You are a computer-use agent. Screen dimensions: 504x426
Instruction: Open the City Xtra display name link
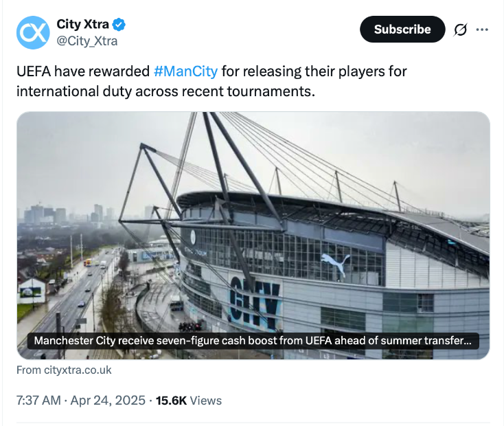tap(82, 25)
